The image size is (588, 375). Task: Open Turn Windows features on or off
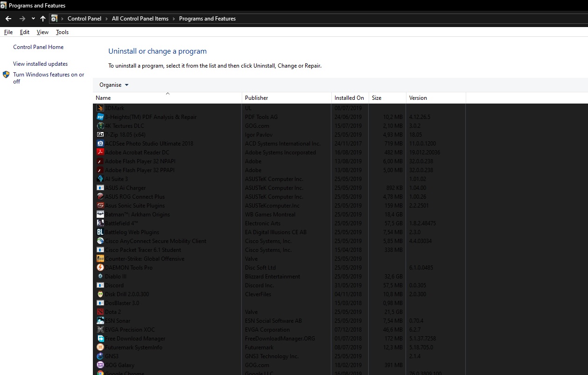(49, 78)
